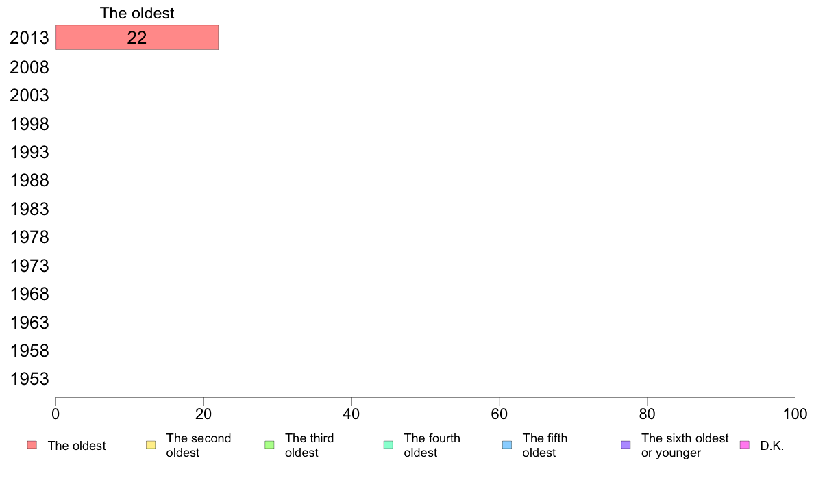This screenshot has width=814, height=504.
Task: Click the teal legend swatch for The fourth oldest
Action: point(388,445)
